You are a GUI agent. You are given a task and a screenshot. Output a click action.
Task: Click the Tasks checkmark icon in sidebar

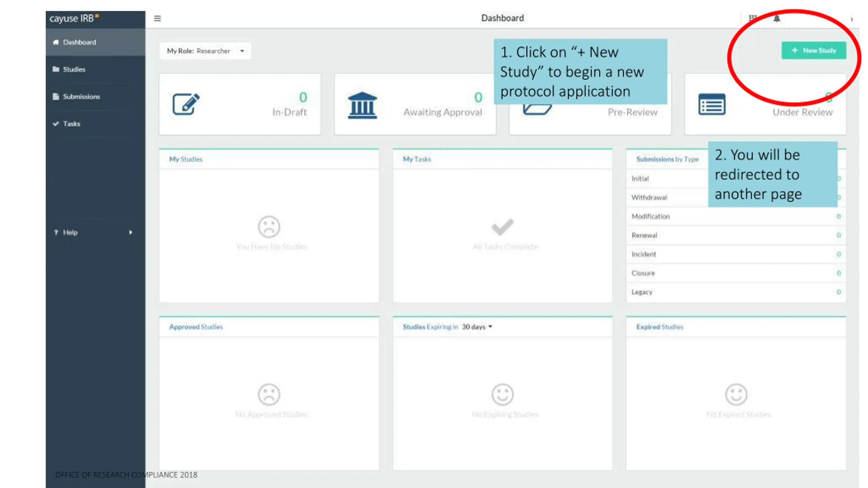[x=56, y=124]
